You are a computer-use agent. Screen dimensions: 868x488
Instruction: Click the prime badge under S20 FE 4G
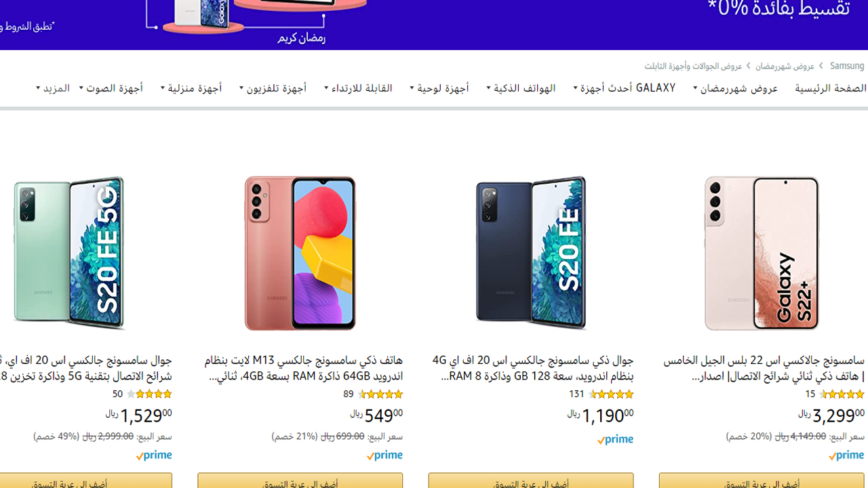(x=615, y=440)
